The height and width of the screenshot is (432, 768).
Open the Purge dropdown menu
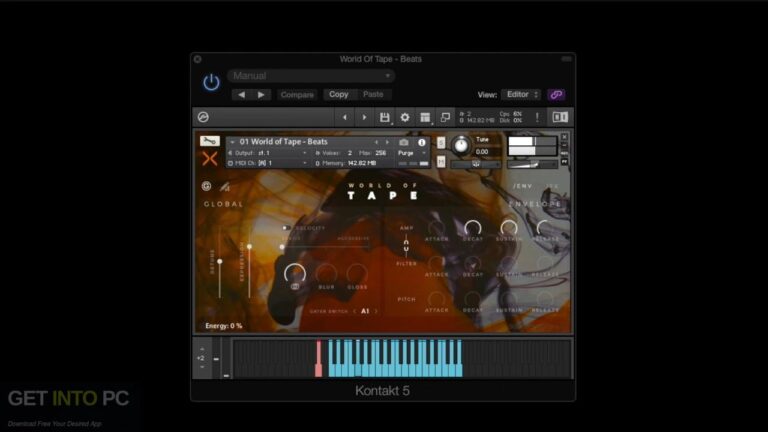(x=411, y=153)
